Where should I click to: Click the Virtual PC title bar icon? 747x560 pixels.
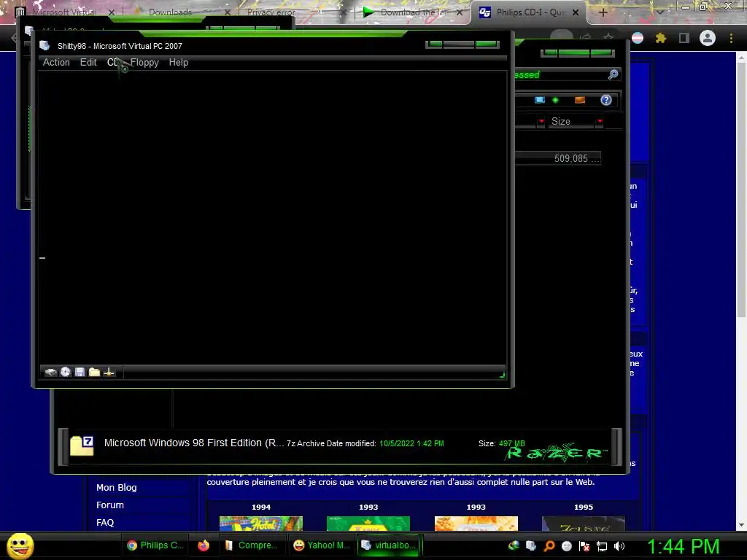coord(44,46)
